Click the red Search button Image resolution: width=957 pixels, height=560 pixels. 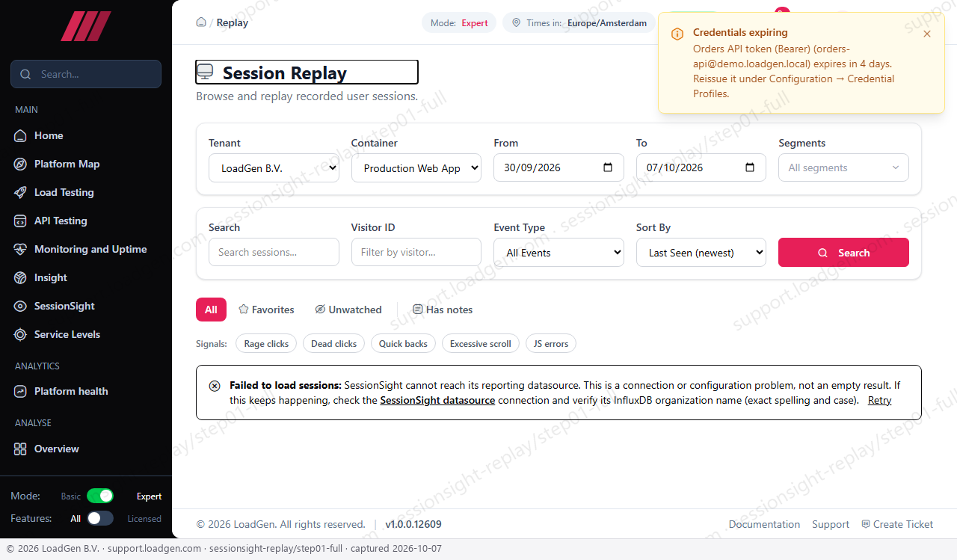[843, 253]
